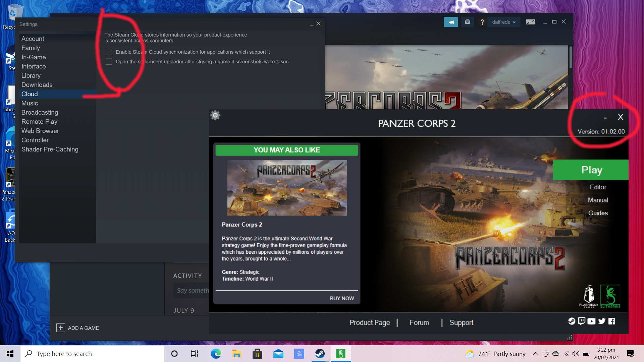Launch Microsoft Edge from taskbar
Image resolution: width=644 pixels, height=362 pixels.
216,354
